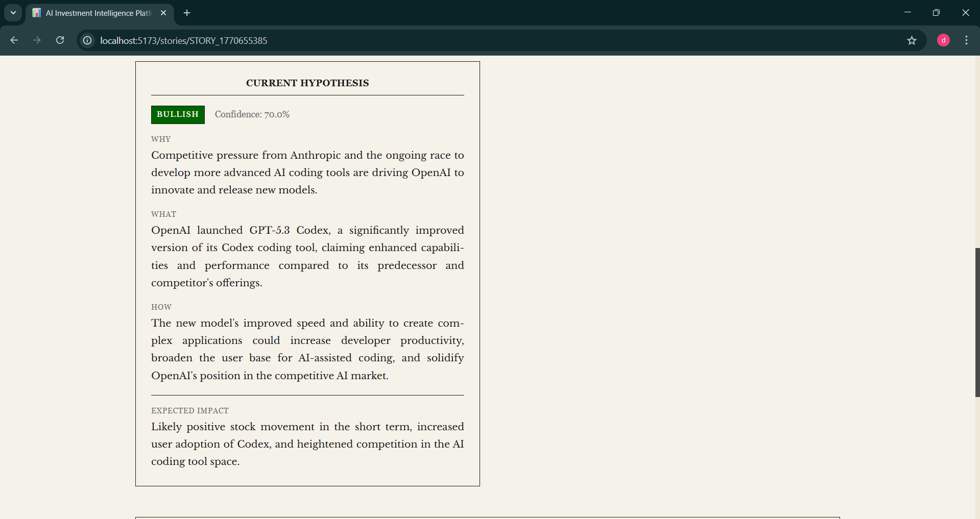Click the EXPECTED IMPACT label
The image size is (980, 519).
(x=190, y=411)
